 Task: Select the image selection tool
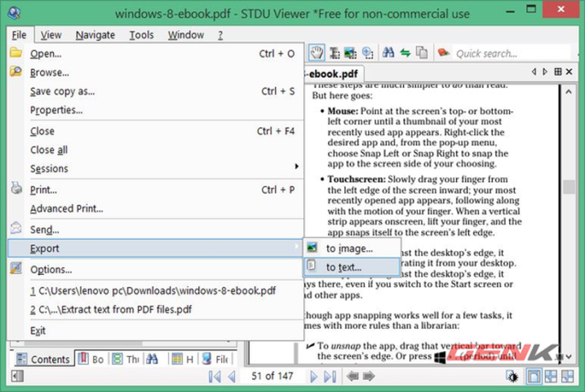pos(350,53)
